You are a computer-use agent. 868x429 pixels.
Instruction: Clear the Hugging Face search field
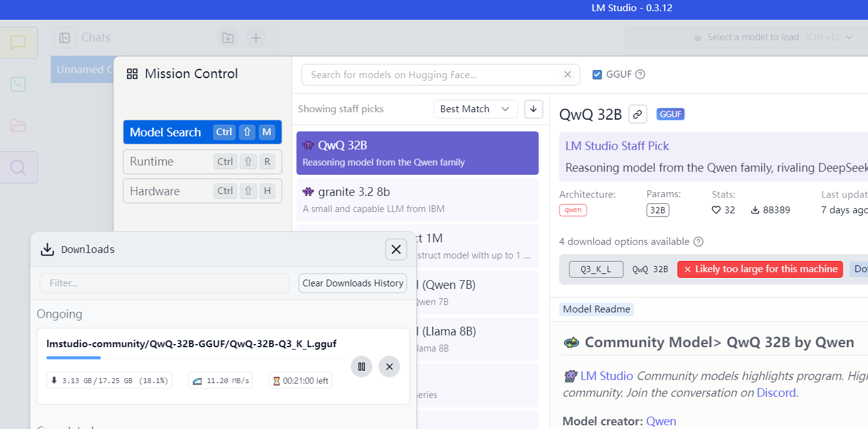567,74
